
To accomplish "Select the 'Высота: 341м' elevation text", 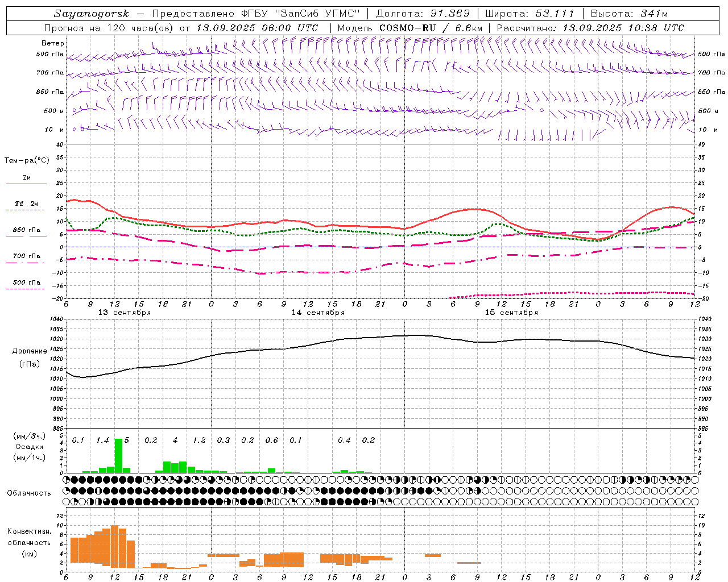I will click(x=629, y=14).
